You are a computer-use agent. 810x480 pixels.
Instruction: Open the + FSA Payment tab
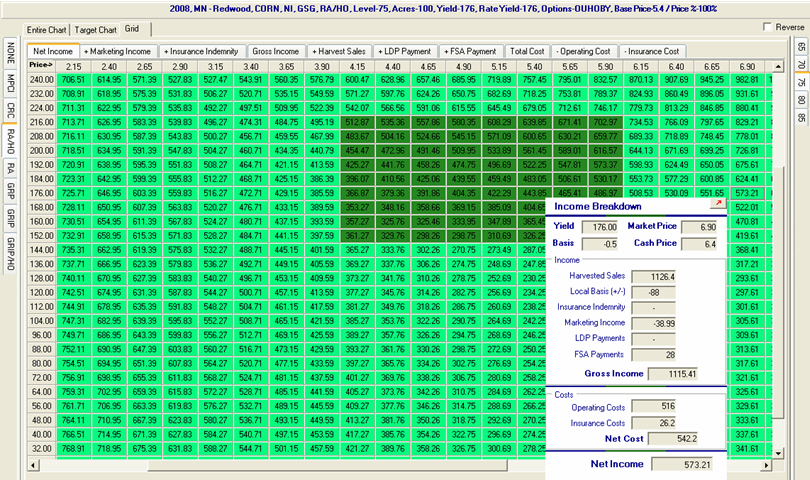coord(470,51)
